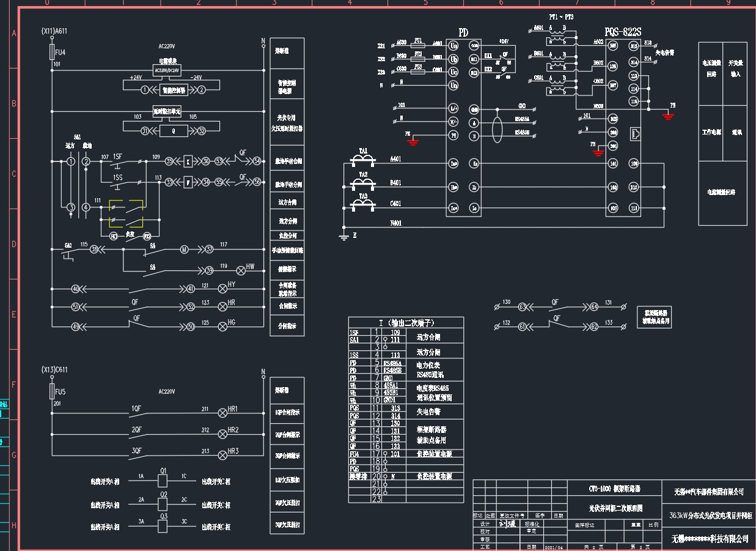Click the -24V label
This screenshot has height=551, width=756.
pyautogui.click(x=196, y=78)
